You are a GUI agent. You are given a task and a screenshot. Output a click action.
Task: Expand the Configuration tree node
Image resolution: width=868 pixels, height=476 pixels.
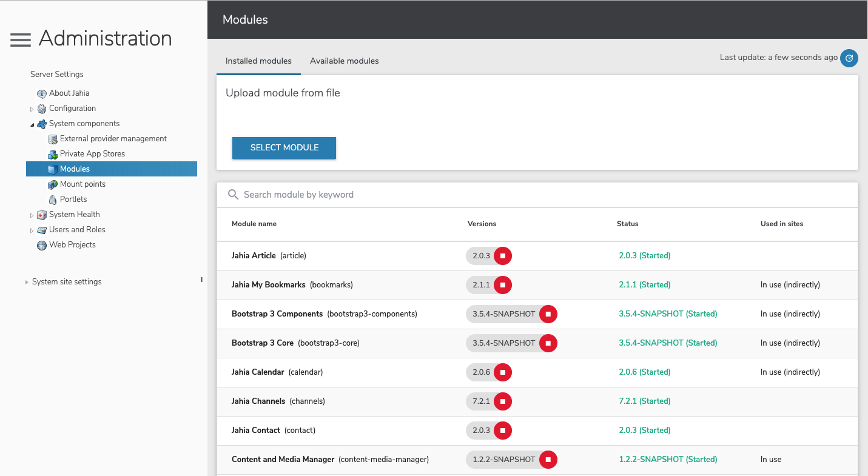click(x=32, y=108)
